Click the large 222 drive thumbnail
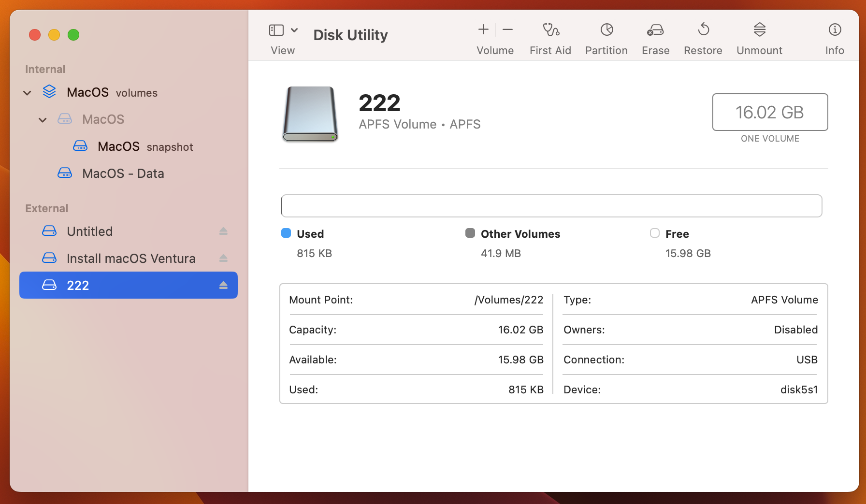 pos(310,114)
